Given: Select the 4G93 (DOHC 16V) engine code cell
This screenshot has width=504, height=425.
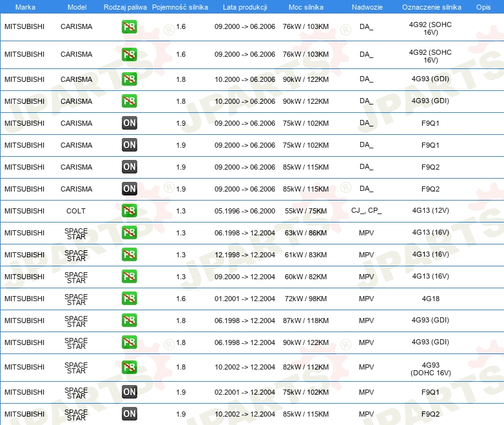Looking at the screenshot, I should click(x=431, y=368).
